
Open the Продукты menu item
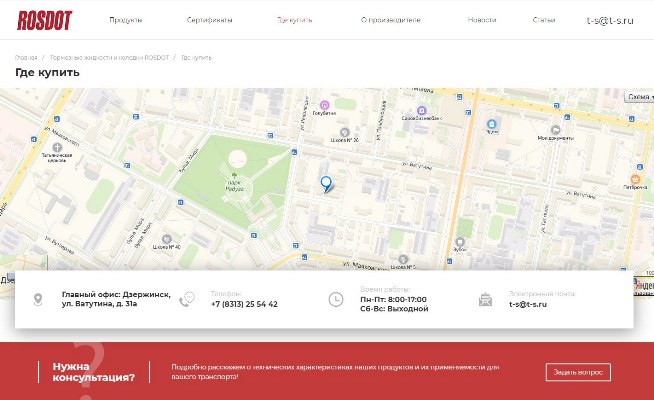click(126, 20)
